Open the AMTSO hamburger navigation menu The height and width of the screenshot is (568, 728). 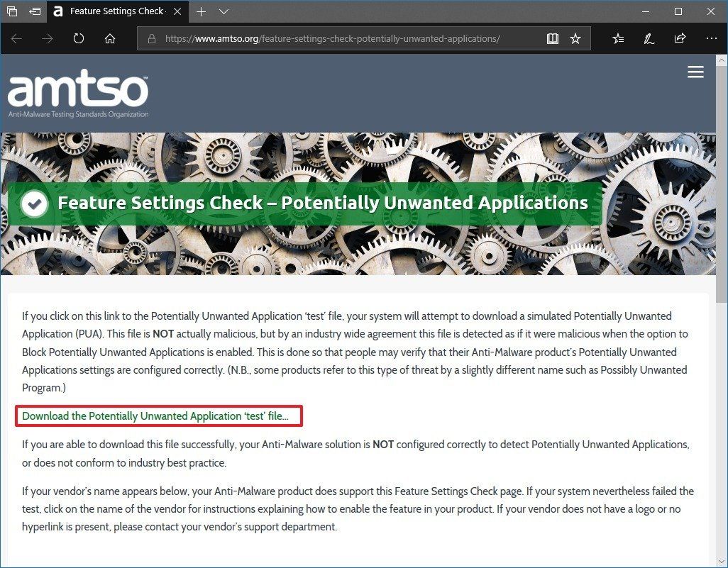pyautogui.click(x=695, y=72)
